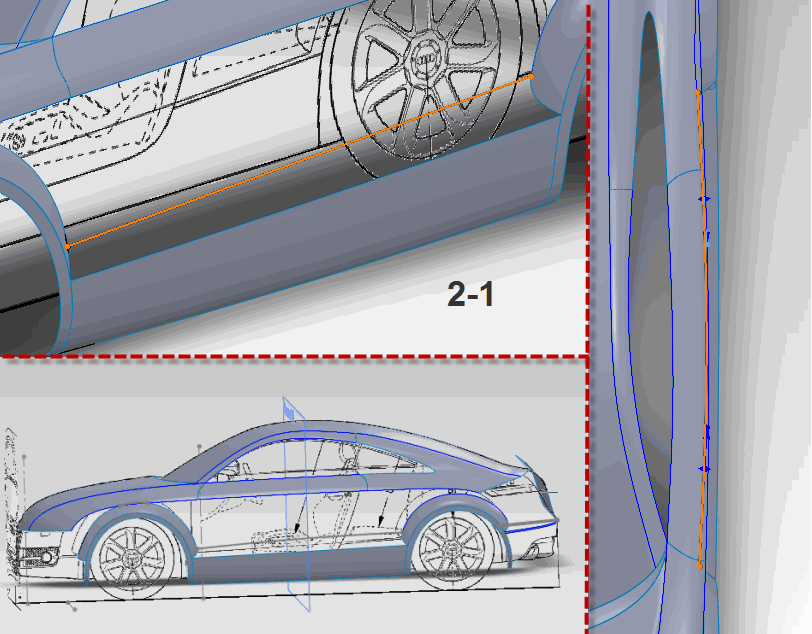
Task: Click the bottom endpoint of the vertical orange curve
Action: (x=698, y=566)
